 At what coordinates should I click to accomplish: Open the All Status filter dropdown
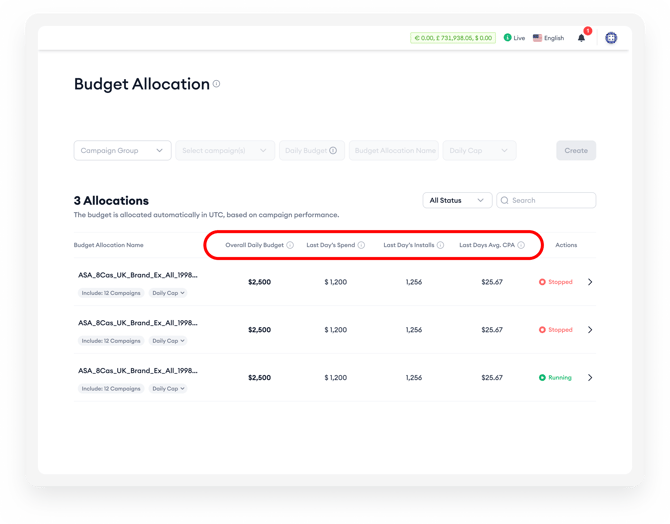(457, 200)
